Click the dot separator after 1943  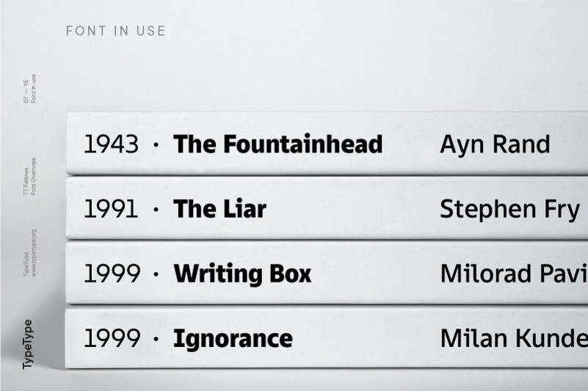coord(156,145)
